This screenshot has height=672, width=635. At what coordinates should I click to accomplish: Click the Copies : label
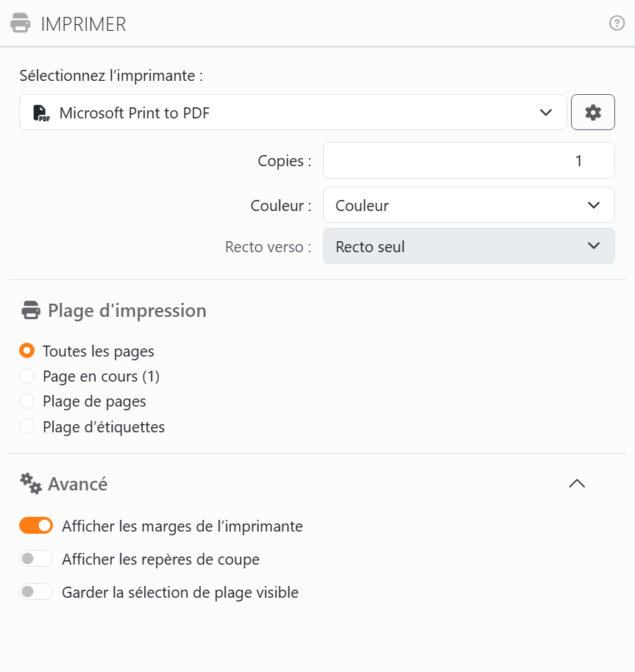coord(284,161)
